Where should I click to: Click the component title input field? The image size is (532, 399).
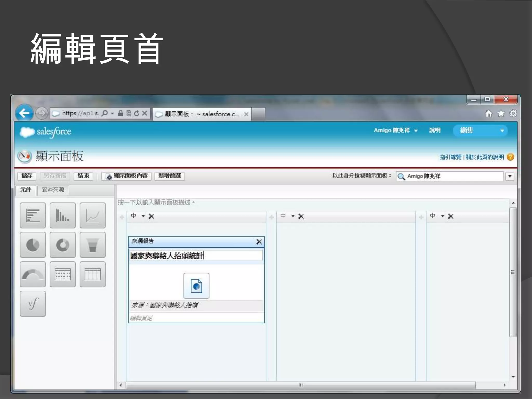click(x=196, y=256)
